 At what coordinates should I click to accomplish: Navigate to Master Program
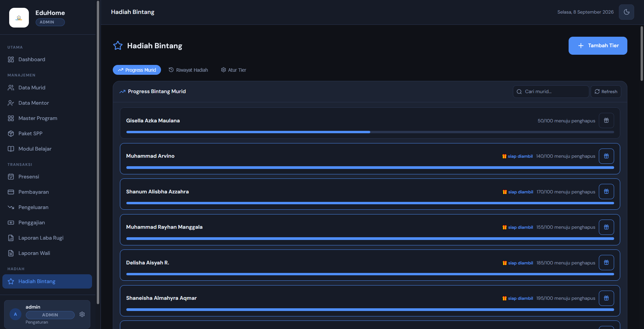(47, 118)
